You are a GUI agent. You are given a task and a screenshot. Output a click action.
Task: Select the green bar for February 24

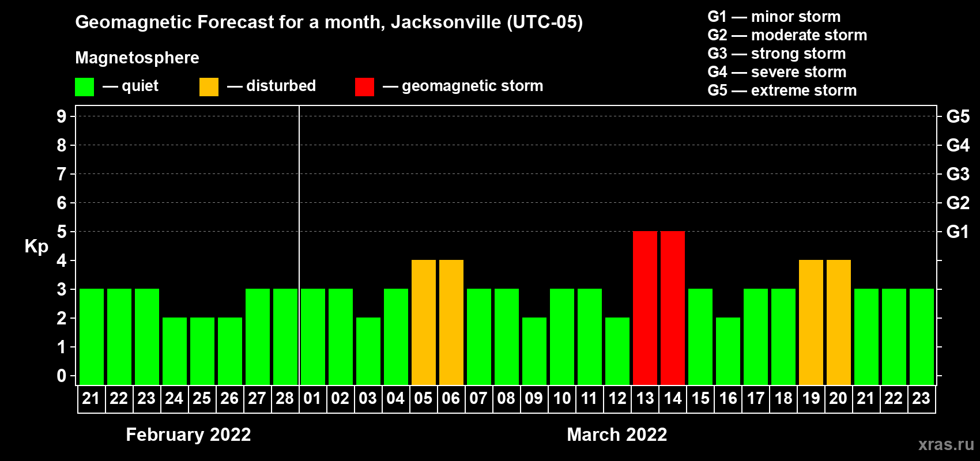175,351
